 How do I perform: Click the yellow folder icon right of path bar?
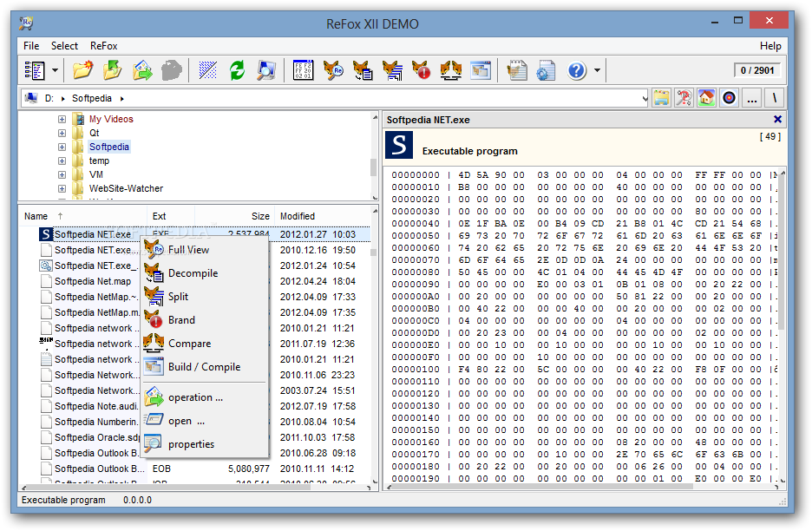661,98
